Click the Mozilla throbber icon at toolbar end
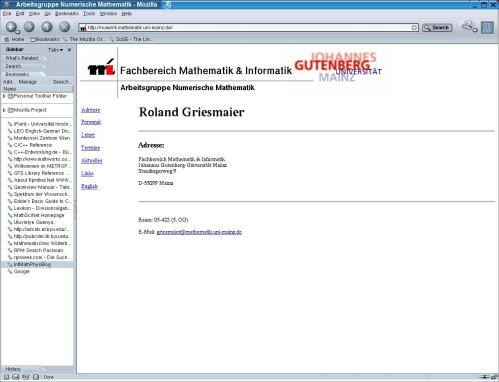This screenshot has height=382, width=499. (x=487, y=27)
